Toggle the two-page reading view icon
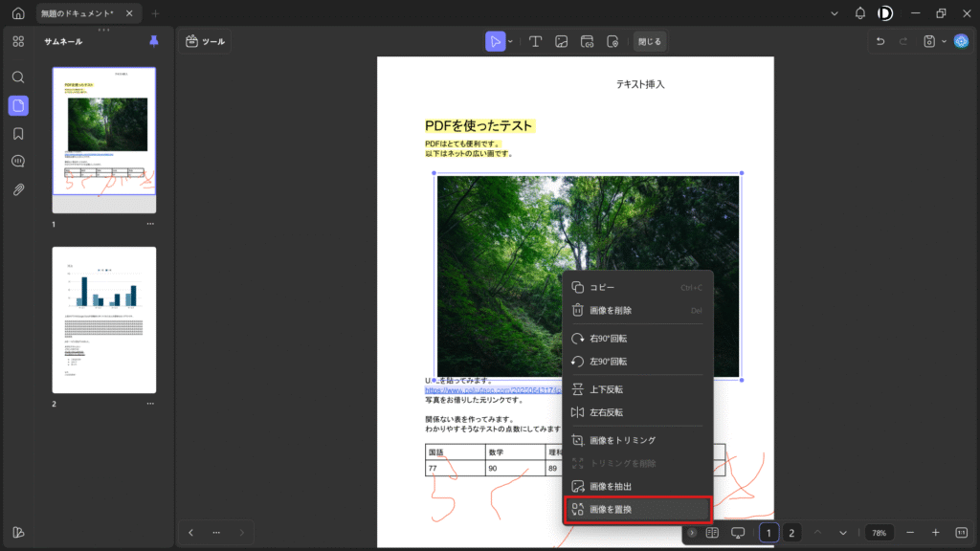980x551 pixels. (x=712, y=532)
